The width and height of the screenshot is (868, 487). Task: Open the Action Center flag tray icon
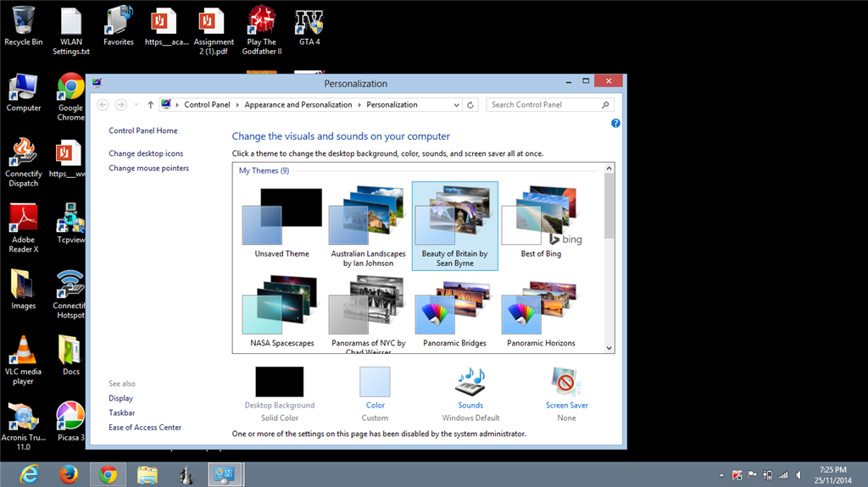pyautogui.click(x=752, y=475)
